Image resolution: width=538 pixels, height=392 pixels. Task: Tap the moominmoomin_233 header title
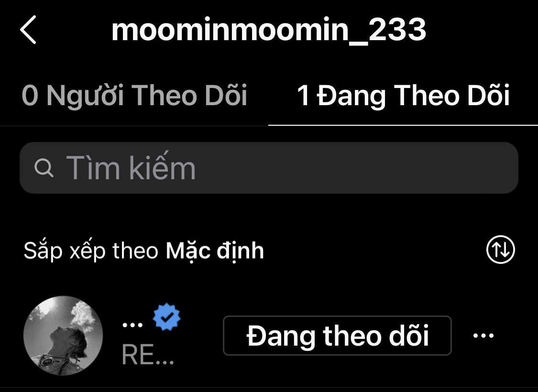[269, 30]
